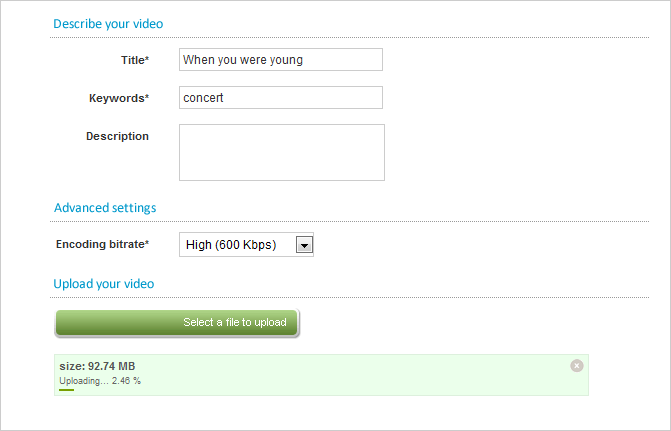
Task: Select the green upload item row
Action: click(x=320, y=375)
